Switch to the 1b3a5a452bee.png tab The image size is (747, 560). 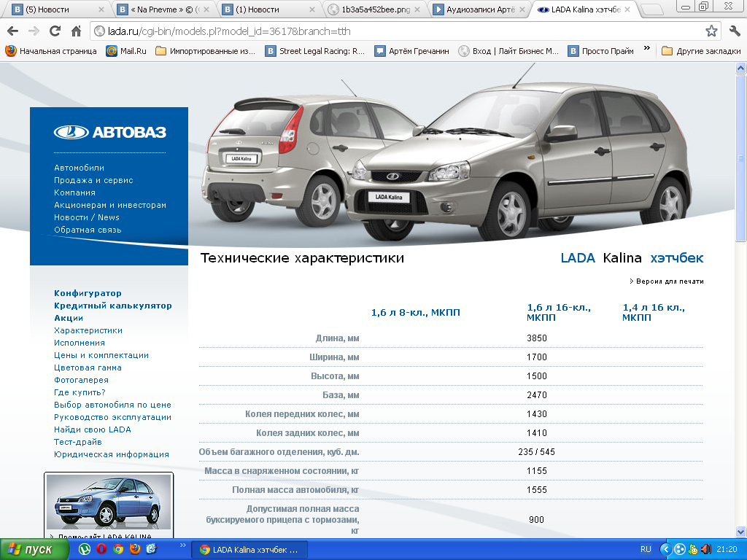point(375,9)
